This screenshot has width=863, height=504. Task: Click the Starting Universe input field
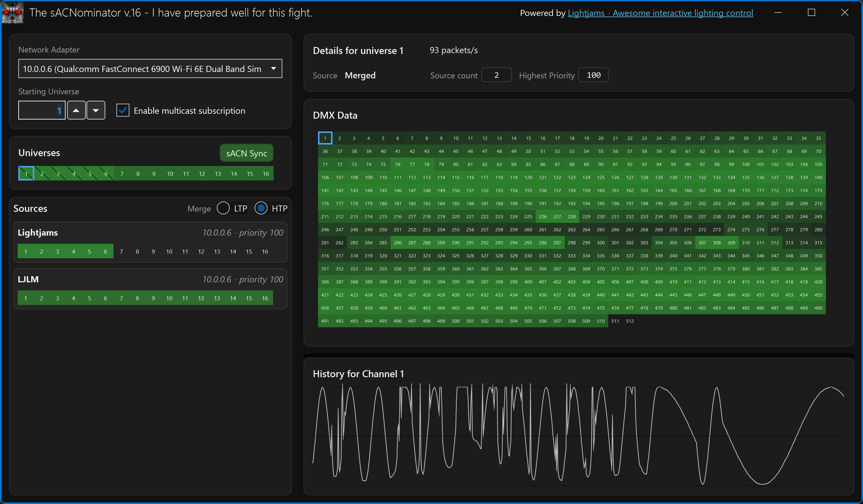point(42,110)
